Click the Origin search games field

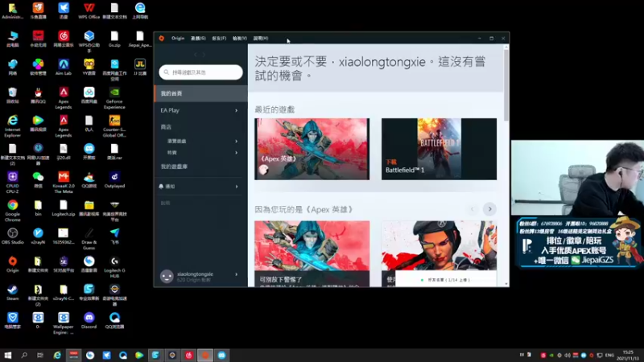point(200,72)
